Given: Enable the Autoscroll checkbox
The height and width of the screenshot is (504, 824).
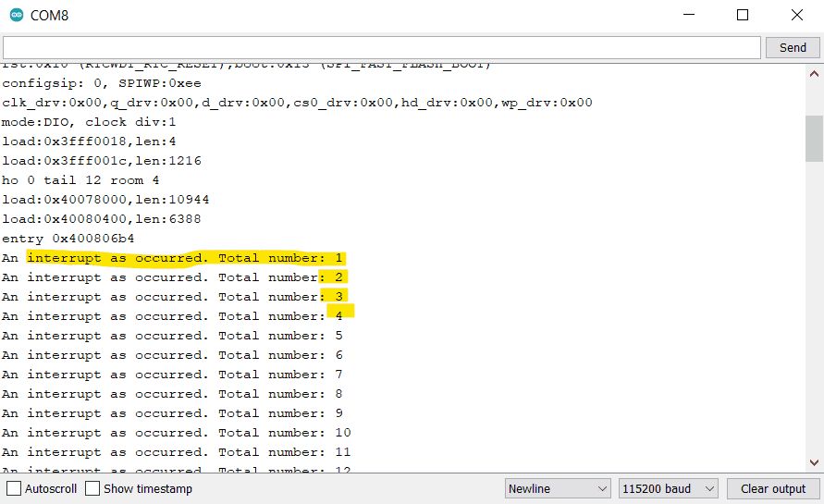Looking at the screenshot, I should tap(14, 488).
